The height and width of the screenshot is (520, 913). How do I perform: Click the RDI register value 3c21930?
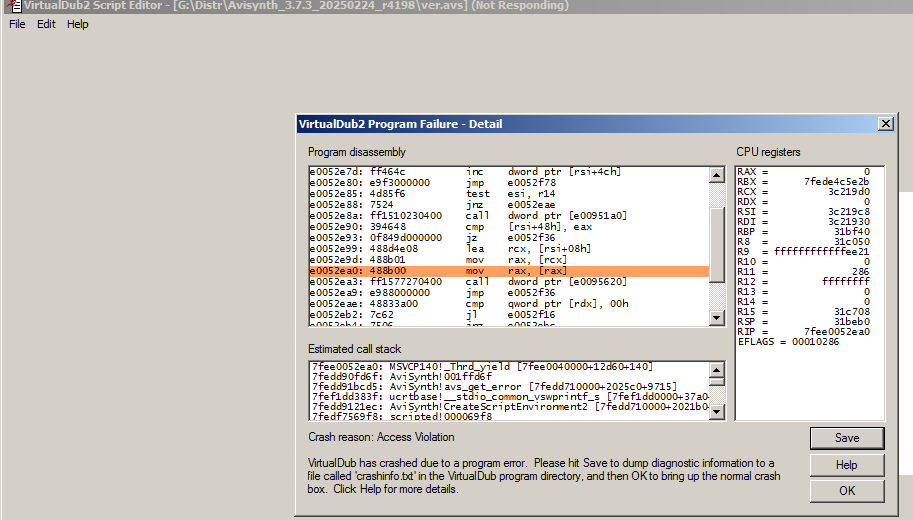849,221
